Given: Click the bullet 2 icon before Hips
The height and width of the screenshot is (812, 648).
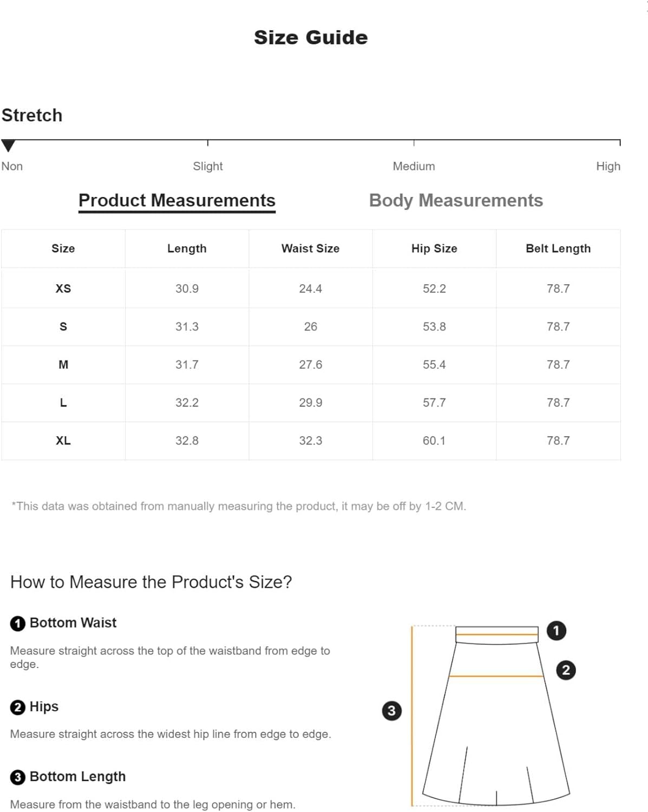Looking at the screenshot, I should click(17, 708).
